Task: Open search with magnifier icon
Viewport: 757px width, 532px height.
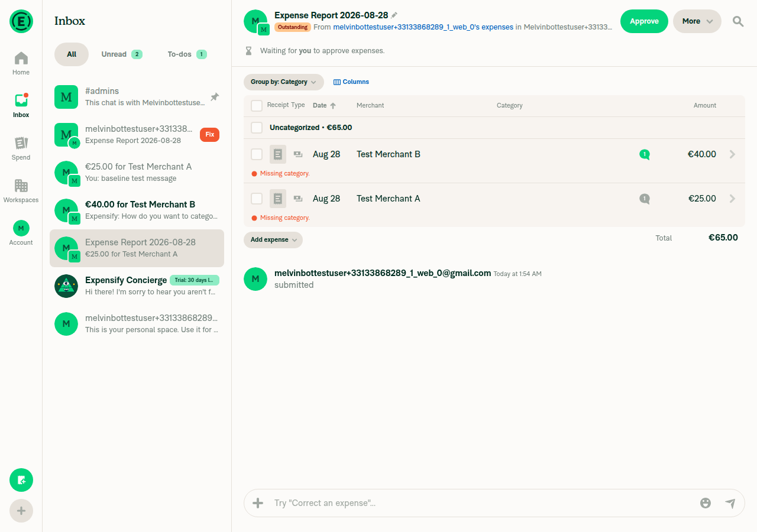Action: click(738, 21)
